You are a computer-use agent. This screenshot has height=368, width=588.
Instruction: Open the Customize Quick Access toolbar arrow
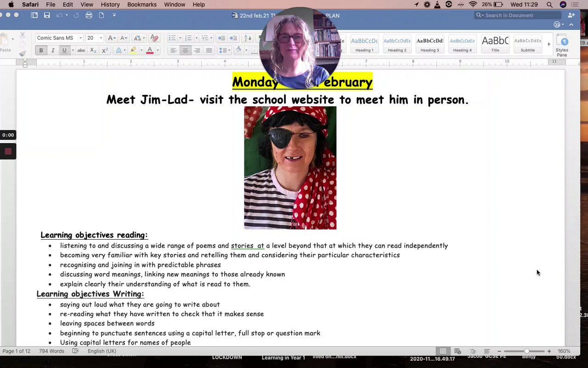114,15
